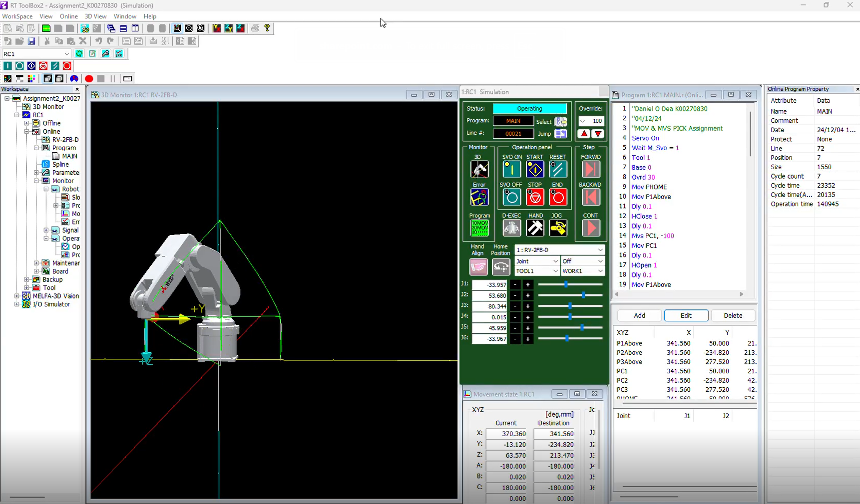
Task: Open the Joint jog mode dropdown
Action: pyautogui.click(x=537, y=261)
